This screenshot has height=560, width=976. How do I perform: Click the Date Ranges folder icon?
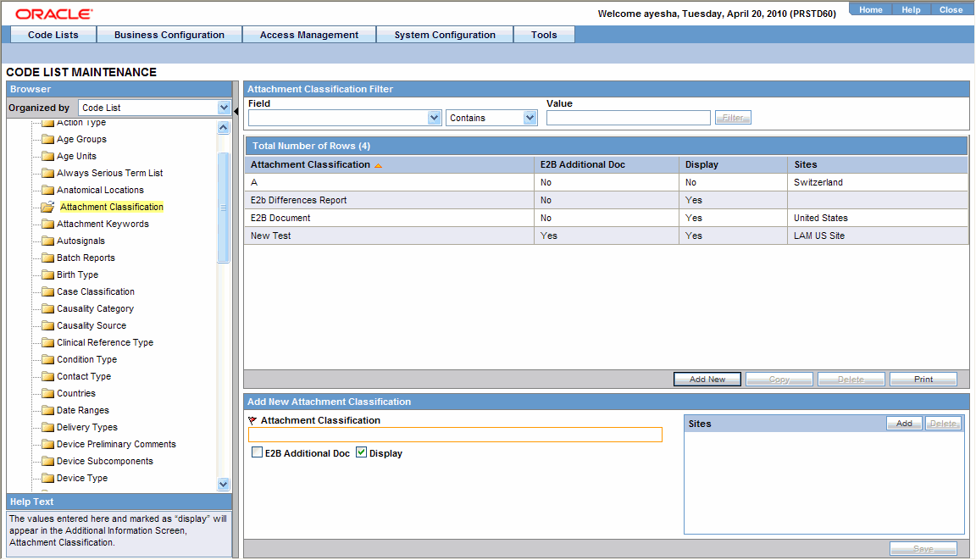click(48, 410)
